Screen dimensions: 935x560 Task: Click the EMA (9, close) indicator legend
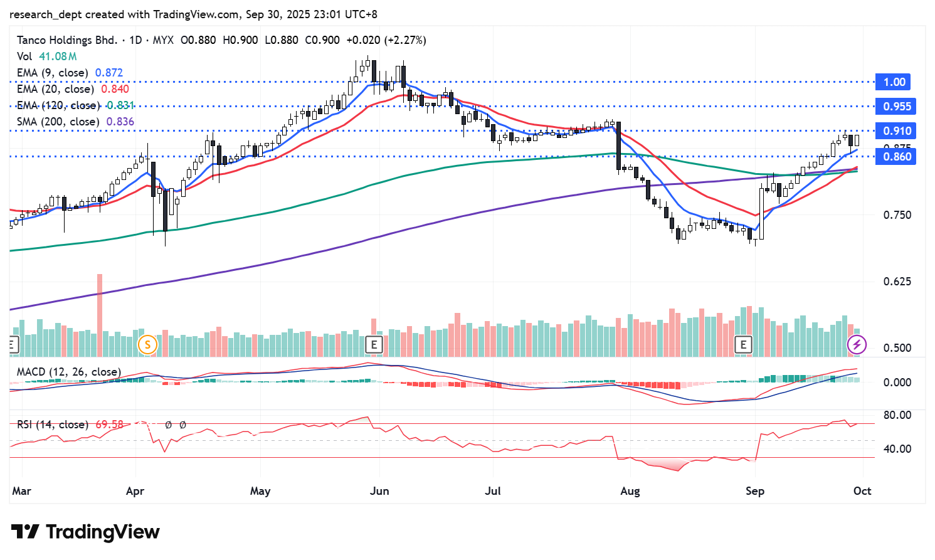[52, 73]
